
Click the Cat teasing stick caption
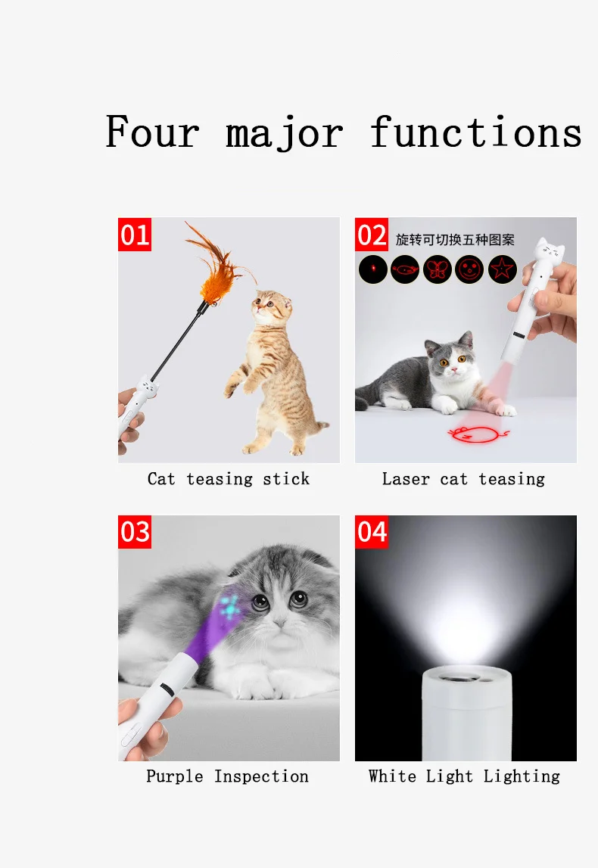229,479
